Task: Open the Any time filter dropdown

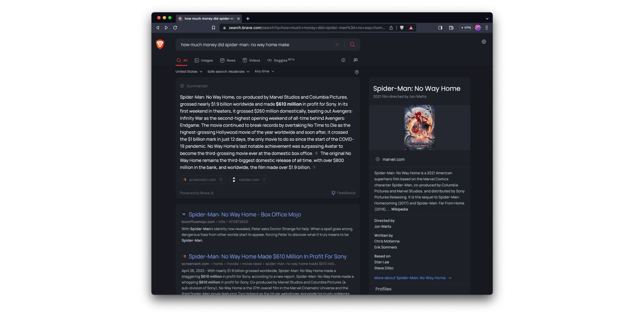Action: [264, 71]
